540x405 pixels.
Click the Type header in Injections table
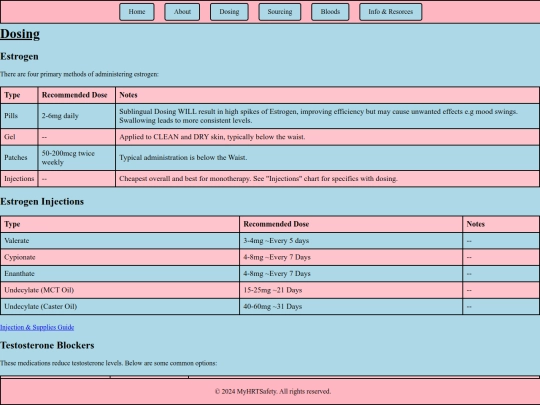click(120, 224)
